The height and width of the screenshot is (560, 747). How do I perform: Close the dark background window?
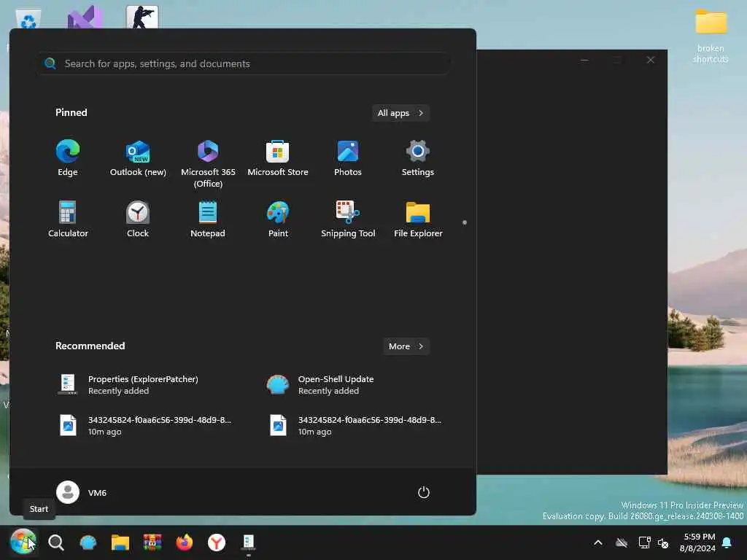(650, 60)
